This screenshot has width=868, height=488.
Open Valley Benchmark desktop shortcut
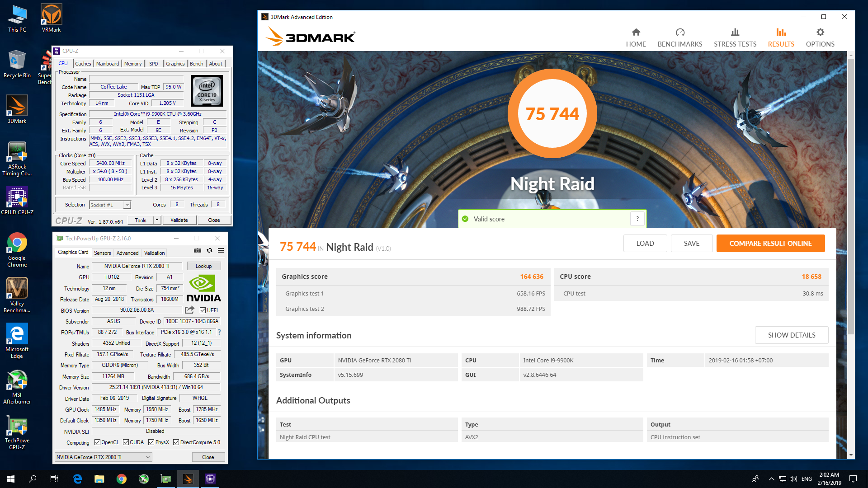(17, 296)
